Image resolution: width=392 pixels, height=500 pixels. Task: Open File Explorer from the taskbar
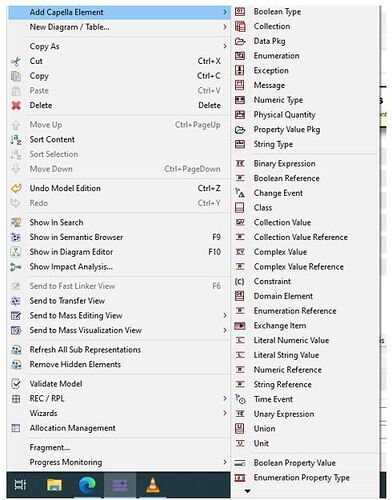click(x=54, y=485)
